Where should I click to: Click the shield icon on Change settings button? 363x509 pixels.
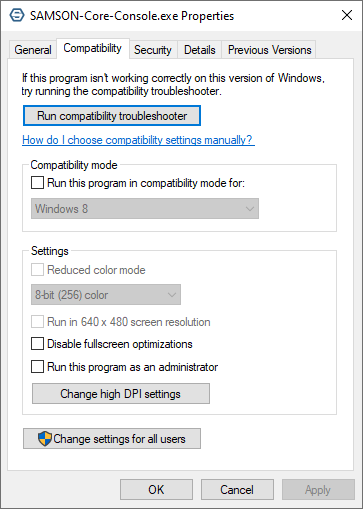pyautogui.click(x=45, y=439)
